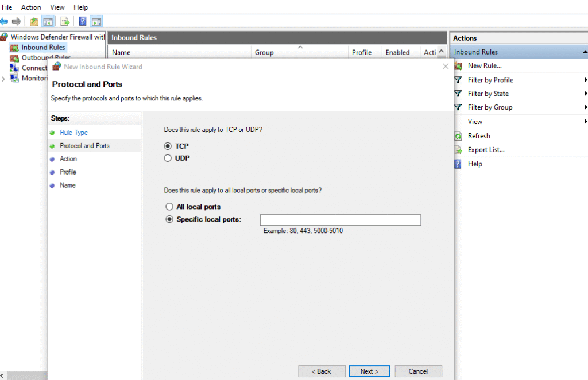Screen dimensions: 588x380
Task: Open Help using the blue question mark toolbar icon
Action: [x=82, y=21]
